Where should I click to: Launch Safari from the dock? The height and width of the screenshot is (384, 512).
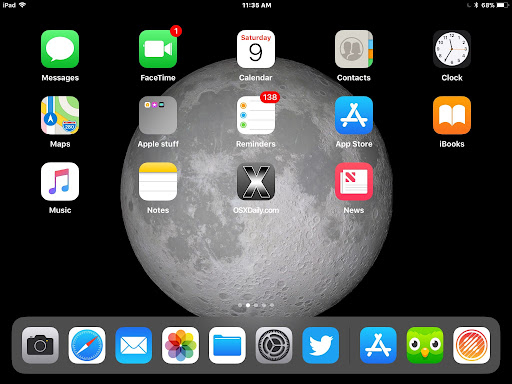(x=87, y=345)
